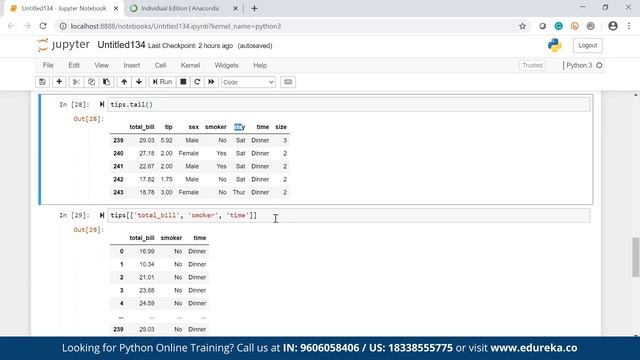Move selected cell up arrow
640x360 pixels.
tap(124, 82)
